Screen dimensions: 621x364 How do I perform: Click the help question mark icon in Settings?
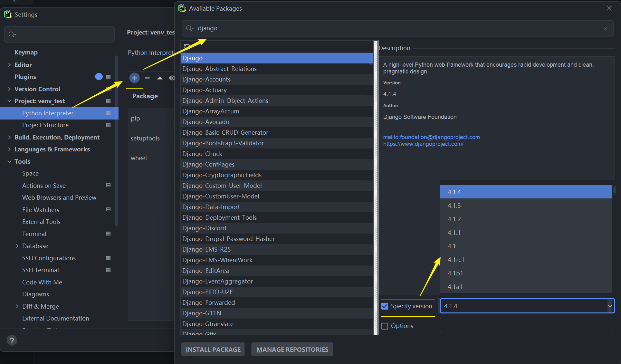tap(12, 340)
